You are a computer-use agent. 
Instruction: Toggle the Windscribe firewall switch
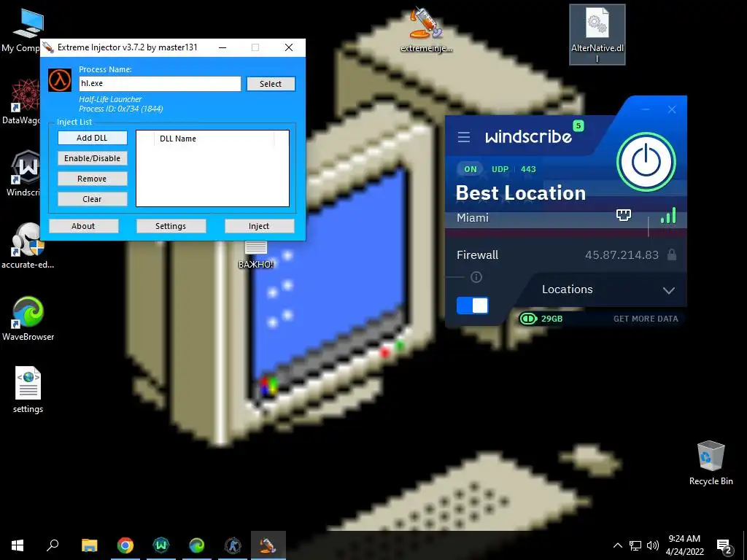473,306
